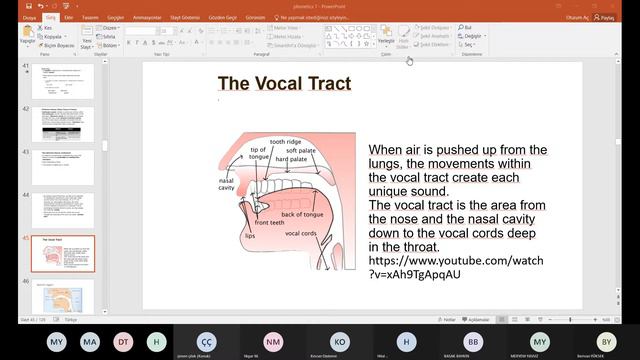640x360 pixels.
Task: Open the Bölüm section dropdown
Action: (x=108, y=45)
